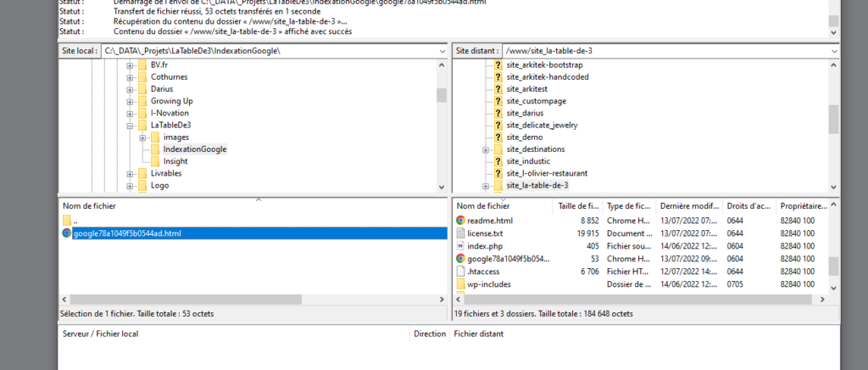Click in the Site distant path field
868x370 pixels.
661,52
